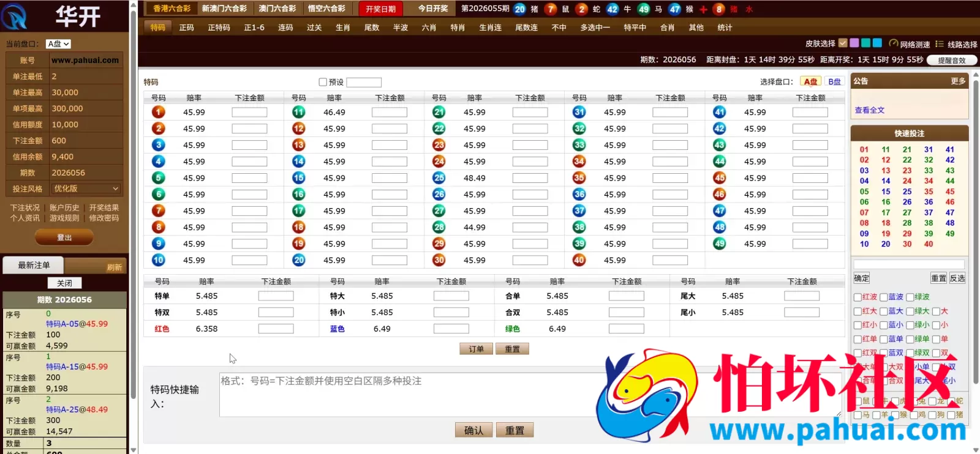Click the bet amount field for number 1
Viewport: 980px width, 454px height.
coord(249,112)
